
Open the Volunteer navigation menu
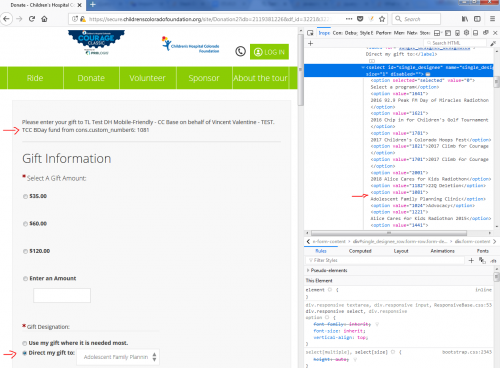tap(147, 78)
